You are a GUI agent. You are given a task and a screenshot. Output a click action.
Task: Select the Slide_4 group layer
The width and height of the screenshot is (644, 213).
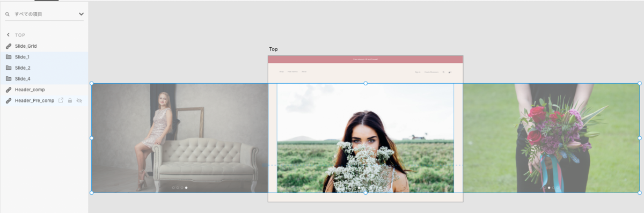(x=44, y=79)
